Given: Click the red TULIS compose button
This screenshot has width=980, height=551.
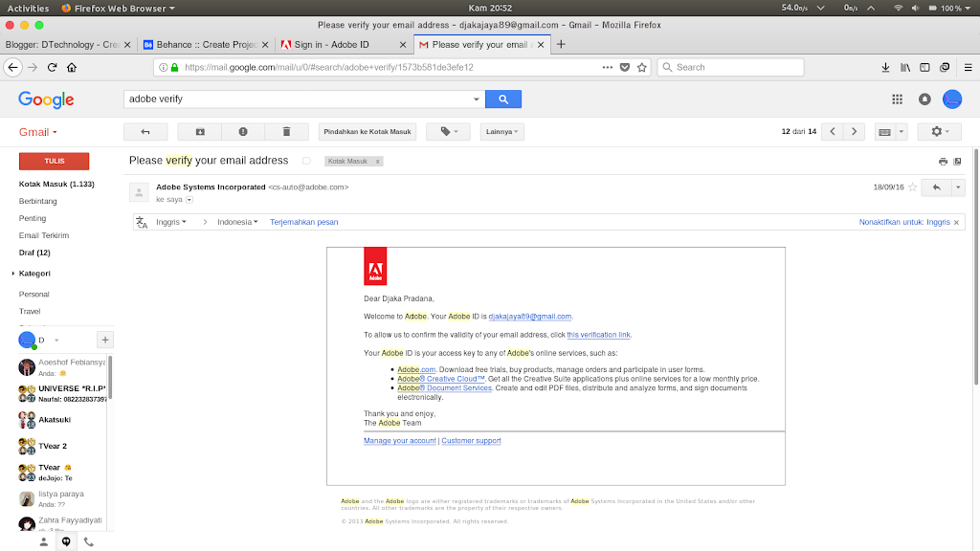Looking at the screenshot, I should (x=54, y=161).
